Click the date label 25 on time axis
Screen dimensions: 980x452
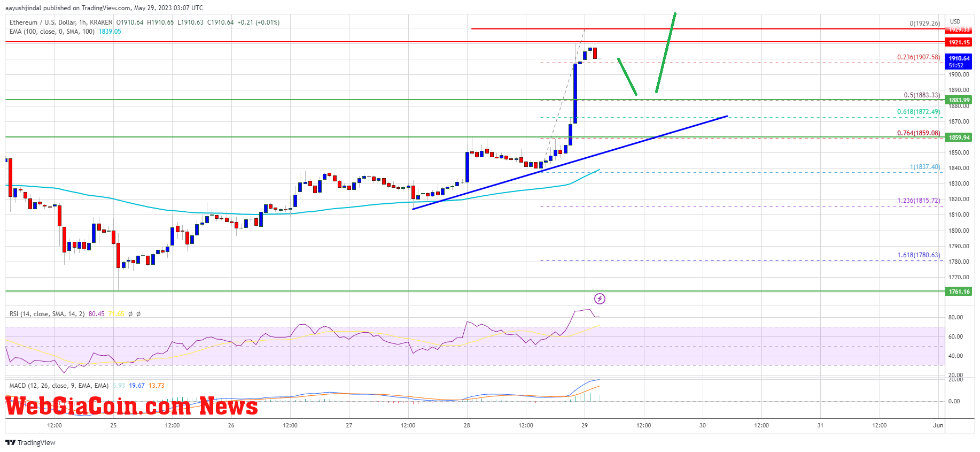coord(113,426)
